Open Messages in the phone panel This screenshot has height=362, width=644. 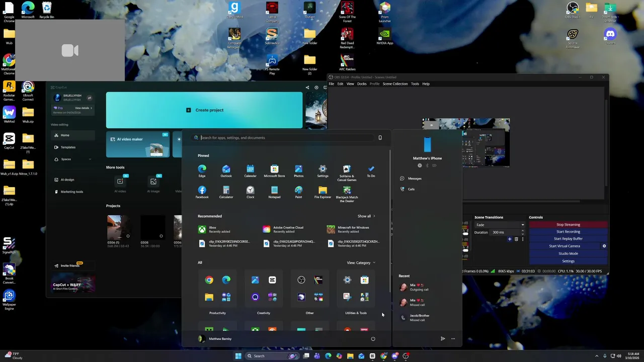[x=411, y=178]
